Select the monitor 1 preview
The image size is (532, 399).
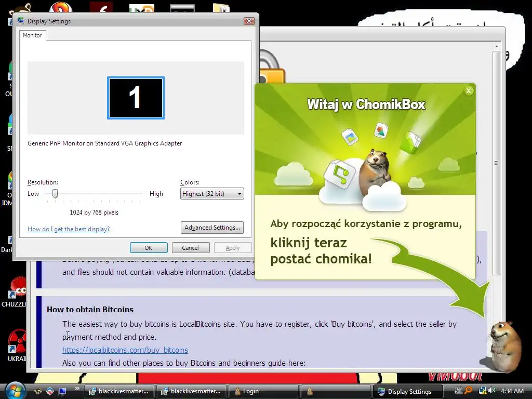pyautogui.click(x=136, y=98)
